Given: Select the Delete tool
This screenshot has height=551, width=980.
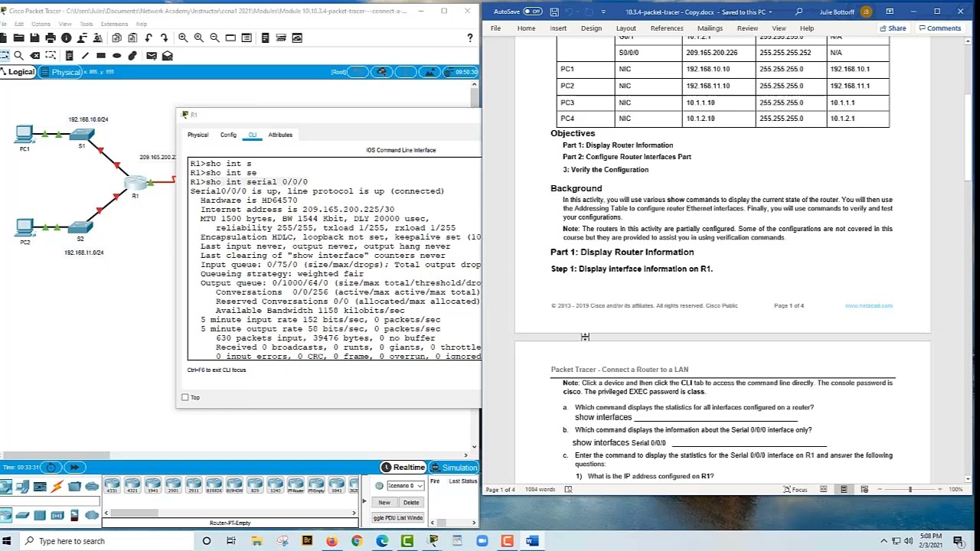Looking at the screenshot, I should (x=34, y=55).
